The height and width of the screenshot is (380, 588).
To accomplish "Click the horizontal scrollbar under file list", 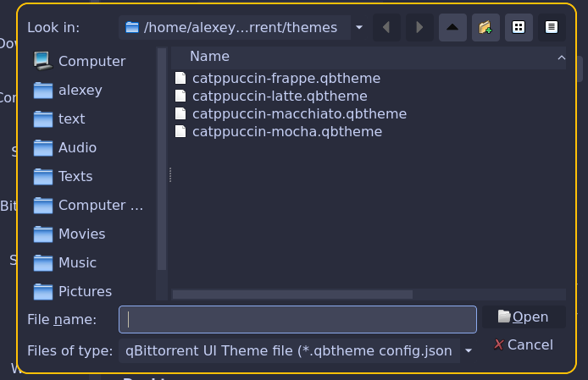I will pos(292,295).
